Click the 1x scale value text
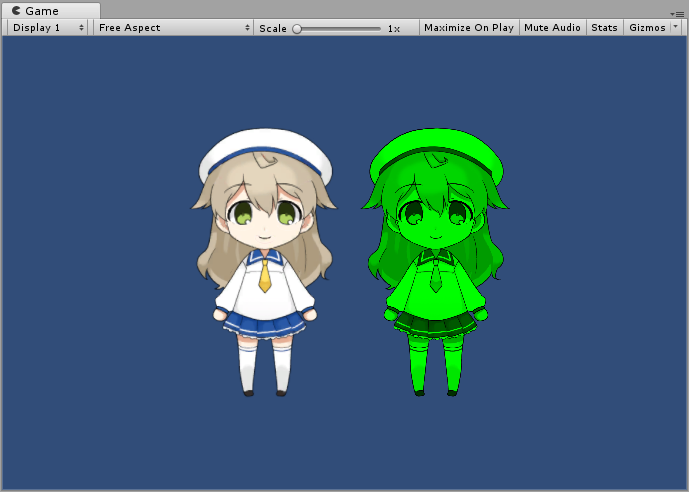The image size is (689, 492). [x=394, y=29]
